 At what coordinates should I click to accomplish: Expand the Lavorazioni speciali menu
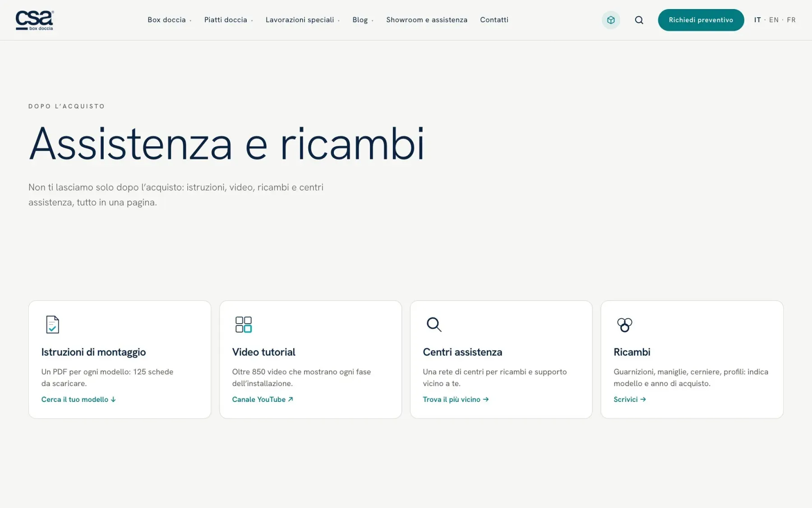(302, 20)
